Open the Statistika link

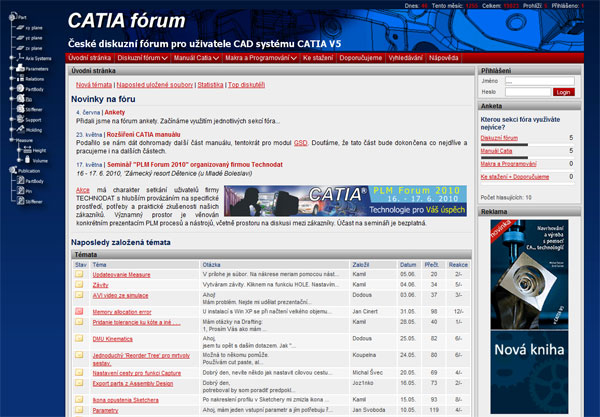pos(210,85)
